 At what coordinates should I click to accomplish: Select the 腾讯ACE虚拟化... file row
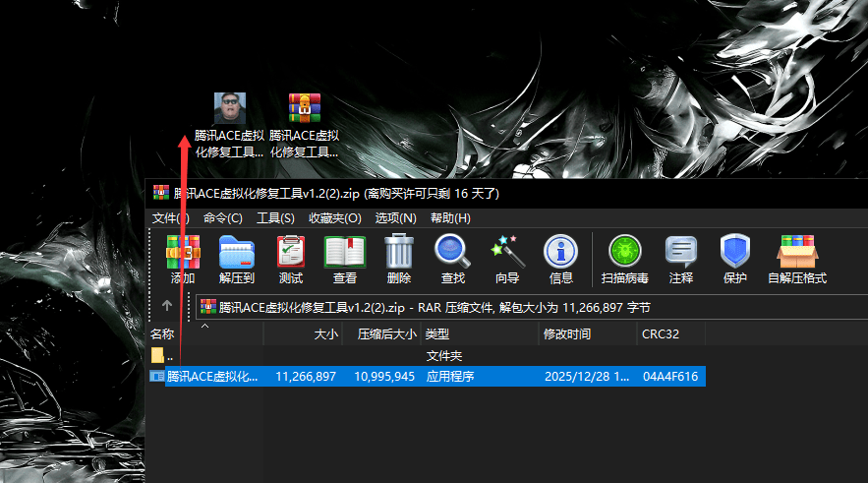click(427, 377)
